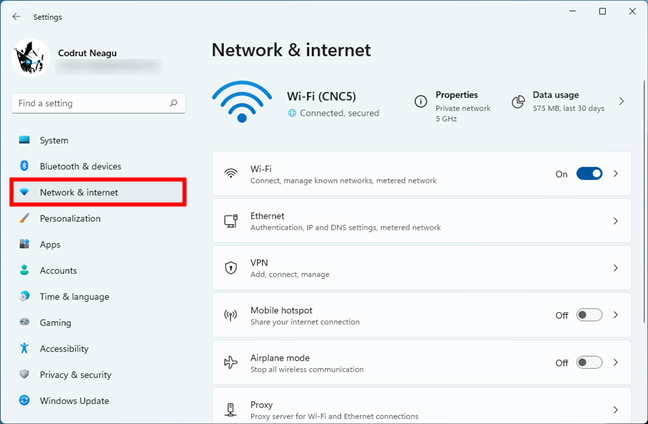Click the Ethernet monitor icon
This screenshot has height=424, width=648.
[231, 221]
